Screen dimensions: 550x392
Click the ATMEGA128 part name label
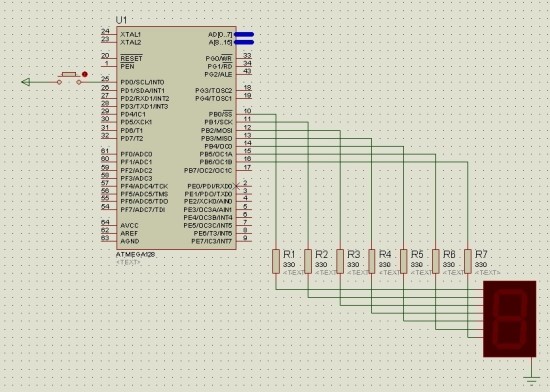[x=135, y=255]
